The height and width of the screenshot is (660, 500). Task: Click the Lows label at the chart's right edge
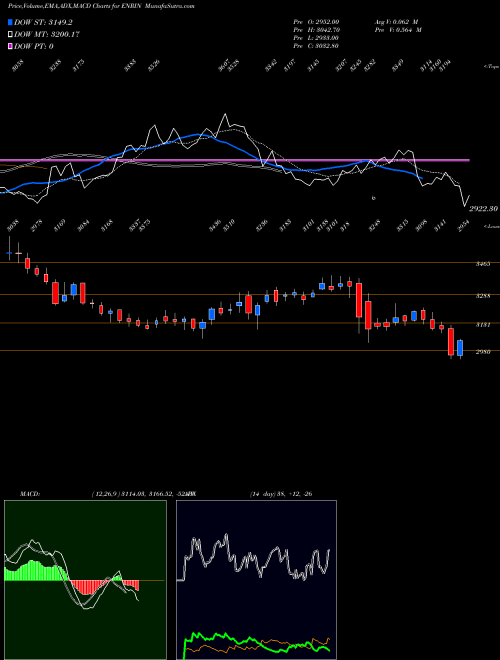click(491, 226)
